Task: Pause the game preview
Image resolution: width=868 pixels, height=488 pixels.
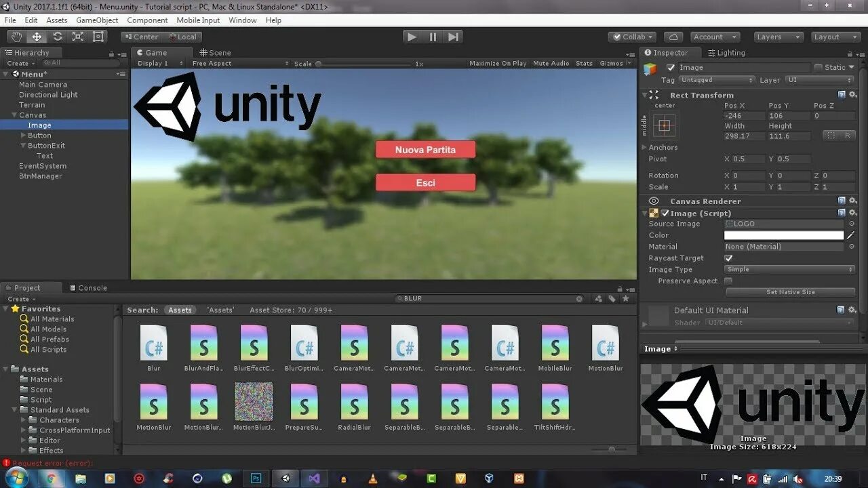Action: click(433, 37)
